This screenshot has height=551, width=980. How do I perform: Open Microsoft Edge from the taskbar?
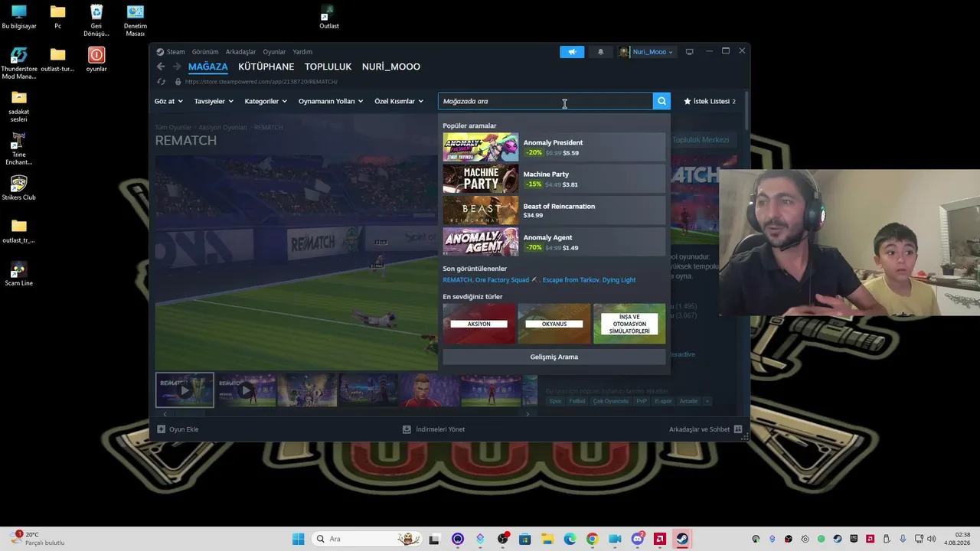(570, 539)
